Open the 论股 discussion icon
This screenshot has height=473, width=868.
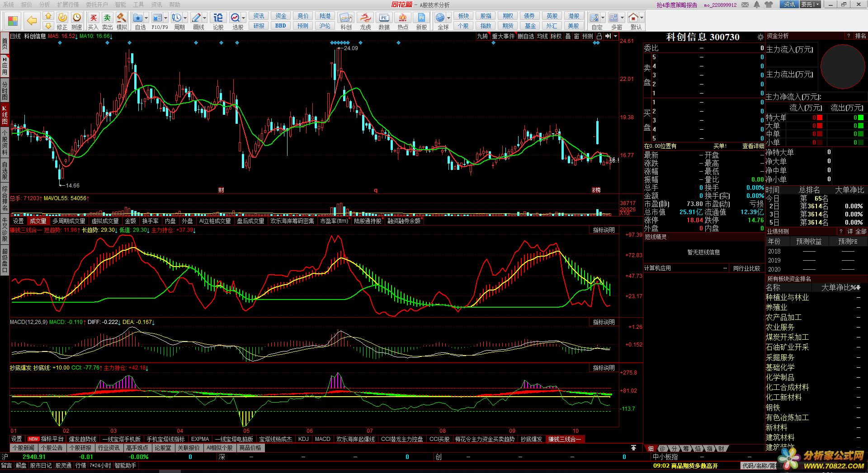point(218,18)
